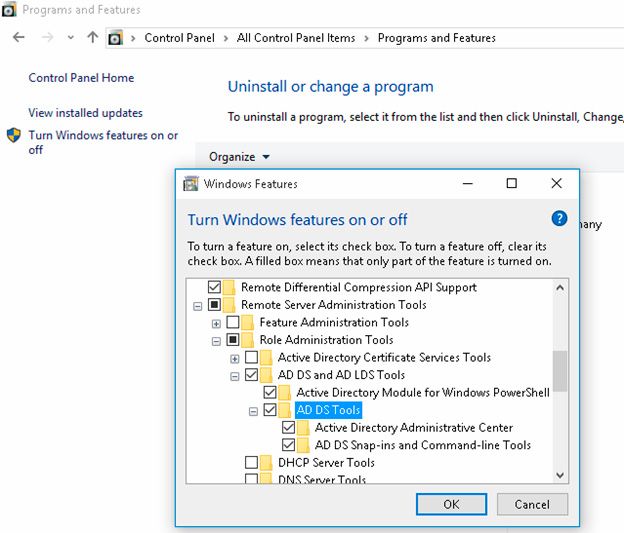Uncheck AD DS Snap-ins and Command-line Tools
The width and height of the screenshot is (624, 533).
(x=289, y=445)
